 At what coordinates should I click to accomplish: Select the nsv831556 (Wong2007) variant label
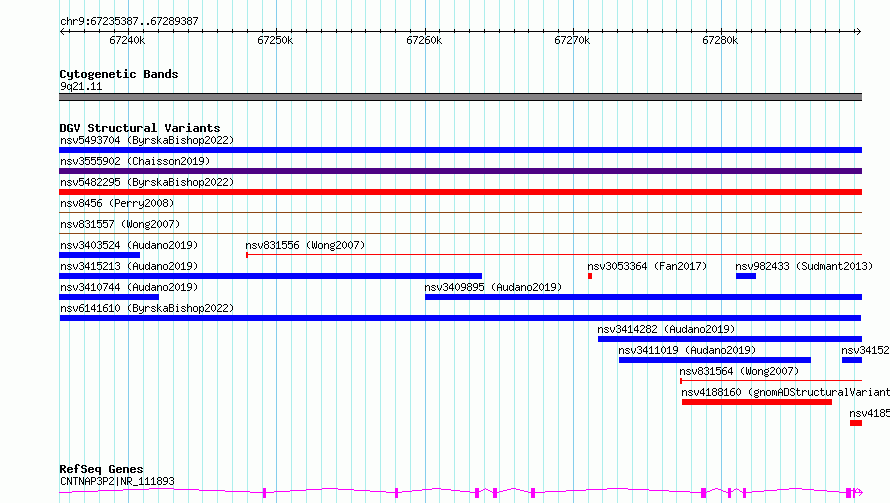tap(305, 245)
